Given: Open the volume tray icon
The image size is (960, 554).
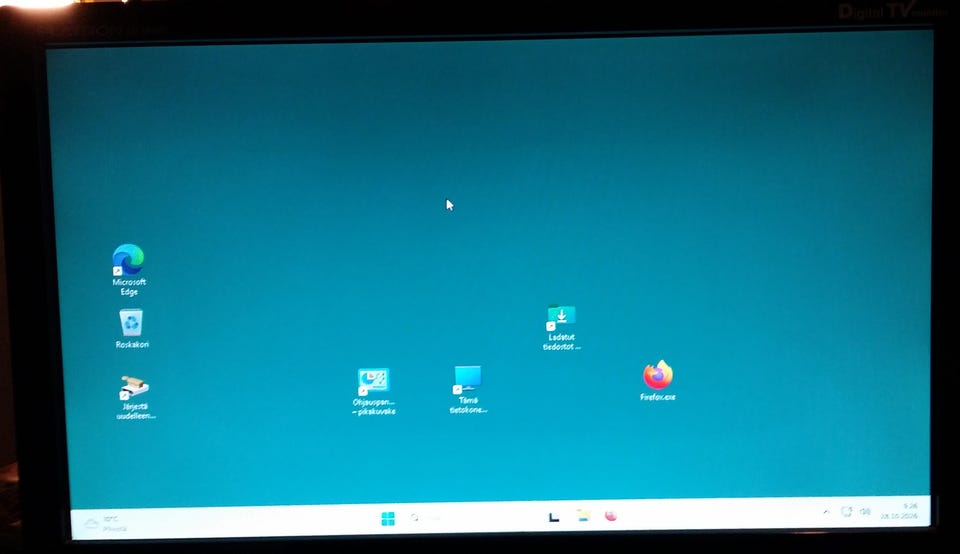Looking at the screenshot, I should (x=865, y=511).
